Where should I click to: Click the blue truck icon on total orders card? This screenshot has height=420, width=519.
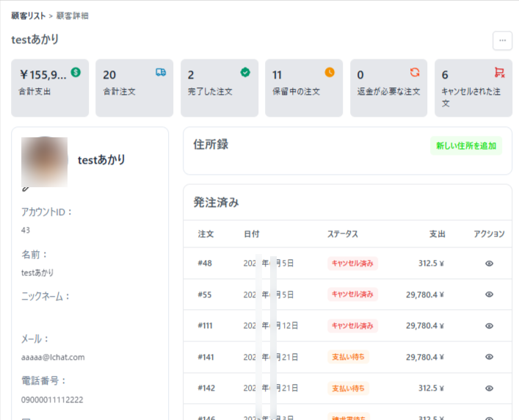tap(160, 72)
